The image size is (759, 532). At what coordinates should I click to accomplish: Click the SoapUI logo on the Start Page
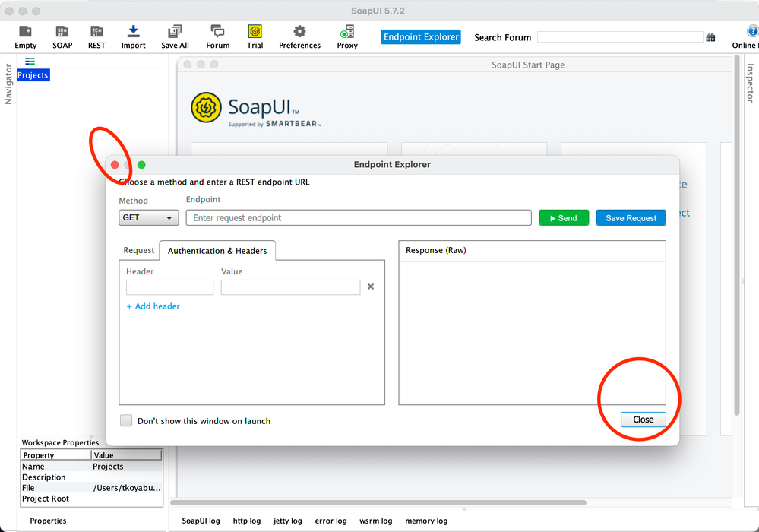[255, 109]
